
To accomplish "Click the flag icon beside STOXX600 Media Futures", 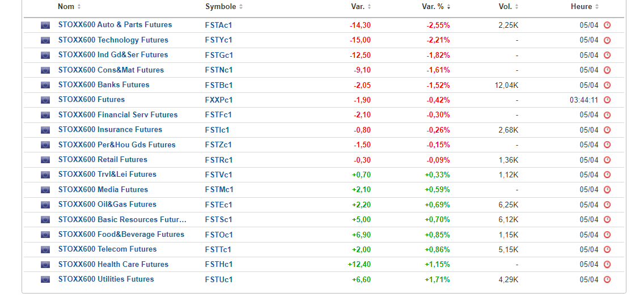I will coord(45,190).
